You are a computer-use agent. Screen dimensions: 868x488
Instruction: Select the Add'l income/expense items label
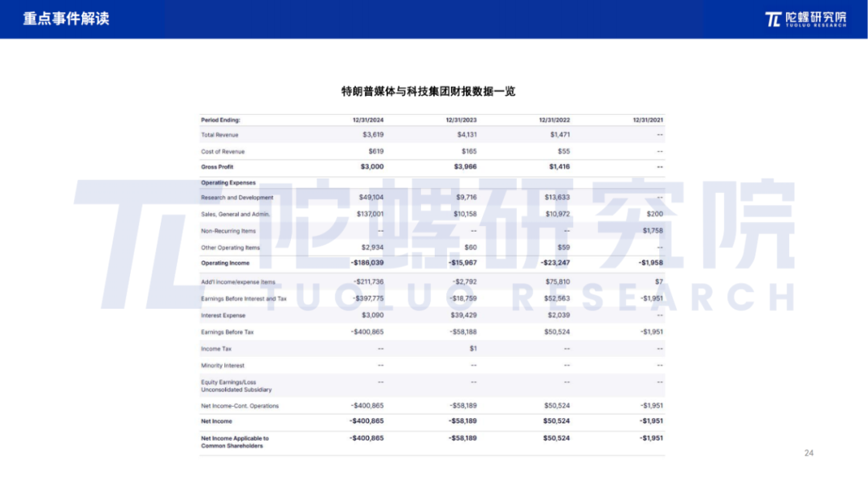tap(237, 282)
